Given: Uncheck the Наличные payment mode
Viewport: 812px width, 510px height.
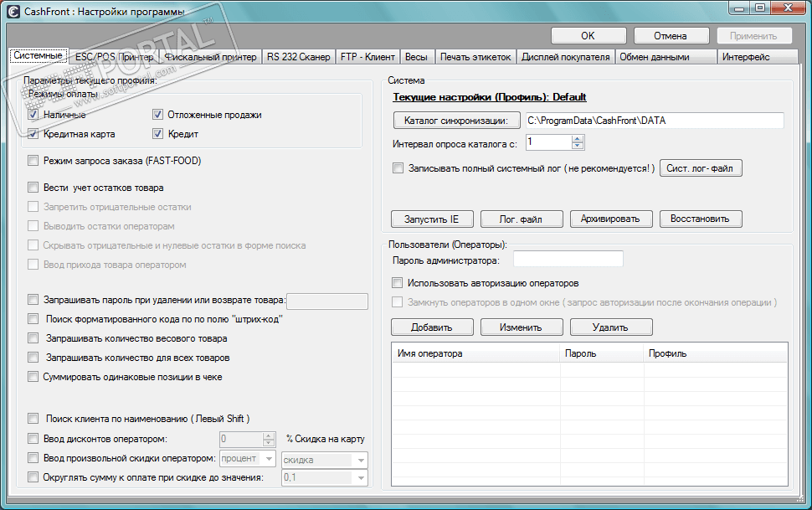Looking at the screenshot, I should click(x=33, y=115).
